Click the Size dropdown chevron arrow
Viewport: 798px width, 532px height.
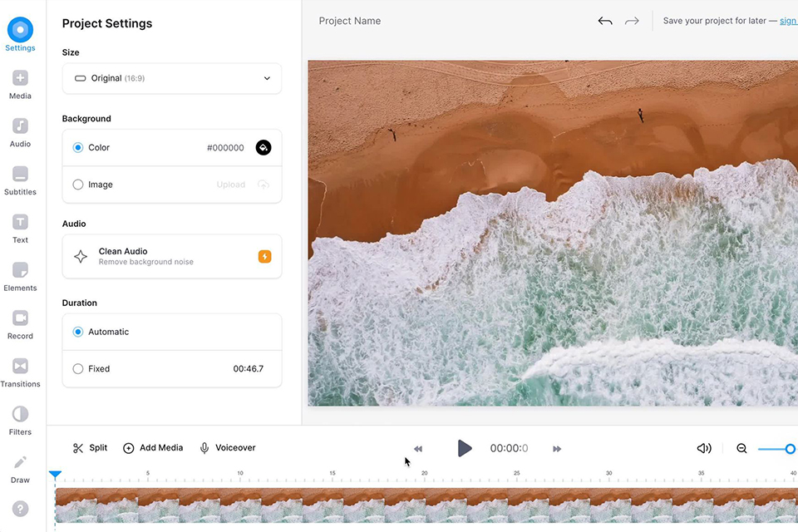point(267,78)
